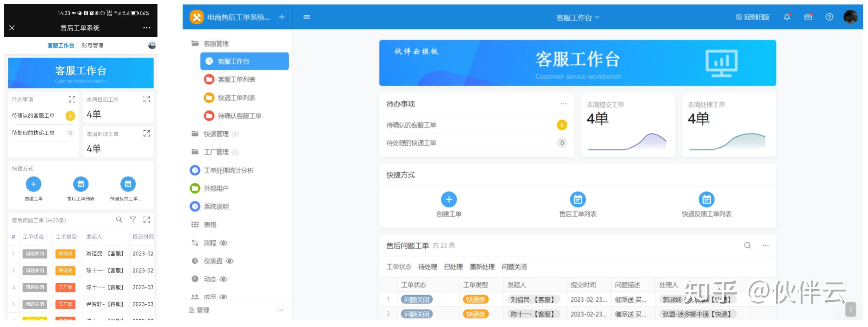Screen dimensions: 868x327
Task: Click the 客服工作台 banner image
Action: pos(578,63)
